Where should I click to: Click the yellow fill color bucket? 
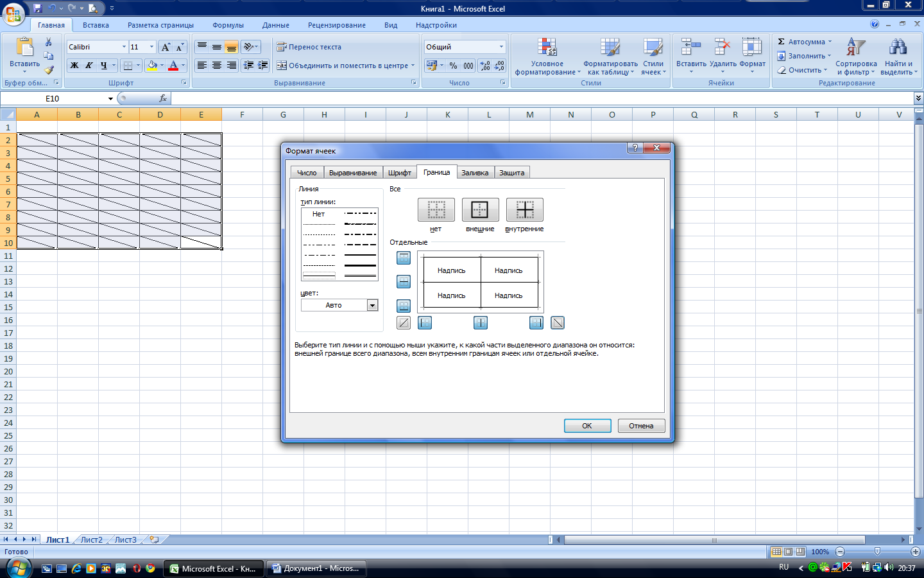pyautogui.click(x=152, y=66)
